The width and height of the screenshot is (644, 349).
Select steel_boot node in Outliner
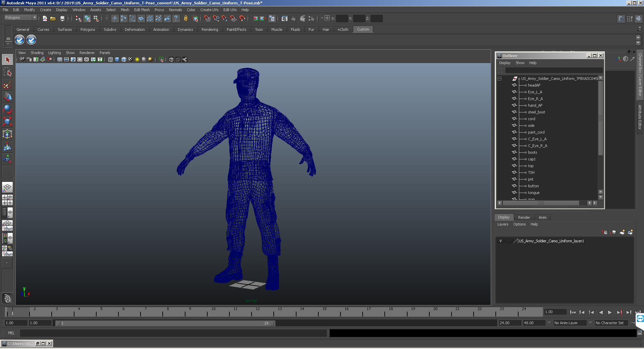(x=536, y=112)
